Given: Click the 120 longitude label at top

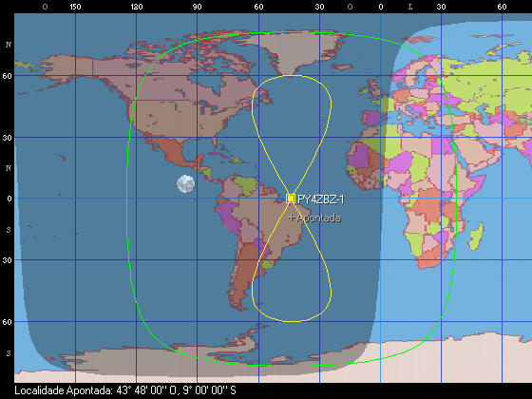Looking at the screenshot, I should (137, 7).
